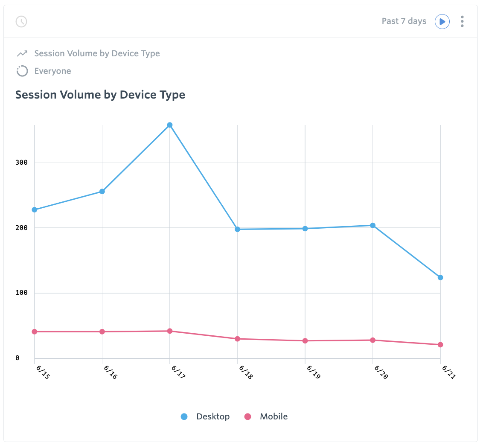Click the Session Volume by Device Type title

100,94
